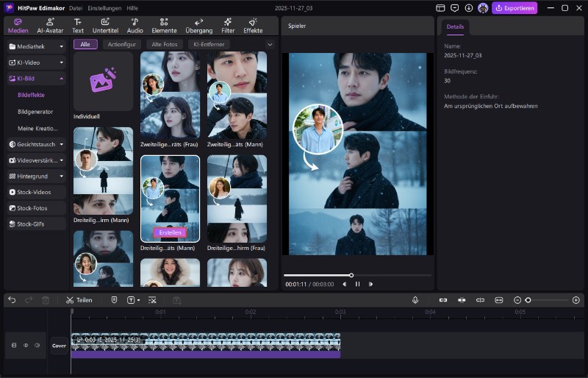
Task: Click the undo arrow in timeline toolbar
Action: 12,300
